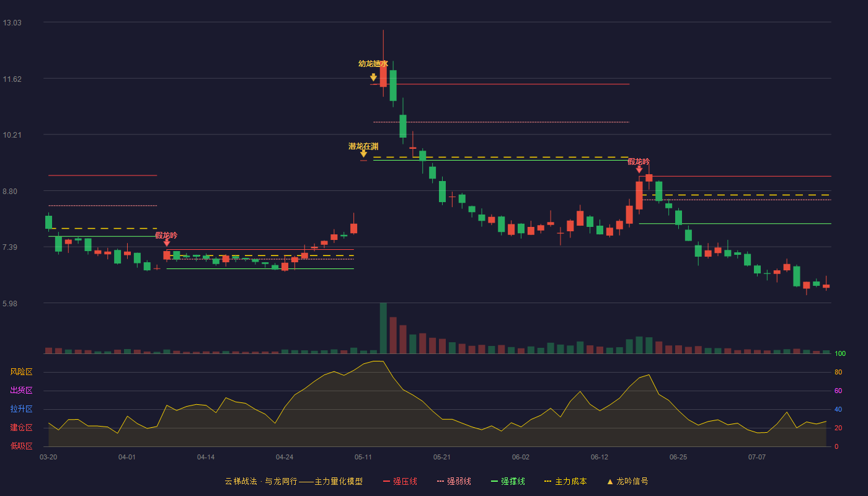
Task: Click the 8.80 price axis label
Action: pos(10,192)
